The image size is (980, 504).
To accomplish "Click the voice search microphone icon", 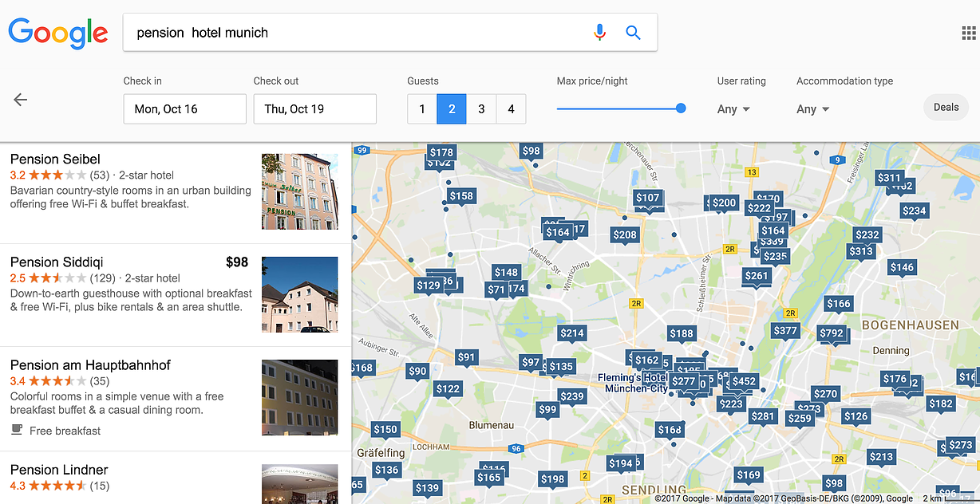I will (x=600, y=33).
